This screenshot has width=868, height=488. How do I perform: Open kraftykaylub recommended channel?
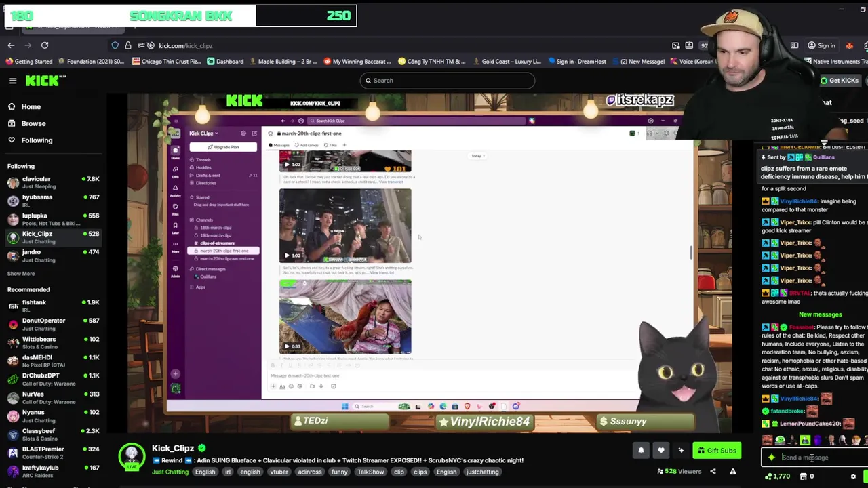click(x=53, y=470)
